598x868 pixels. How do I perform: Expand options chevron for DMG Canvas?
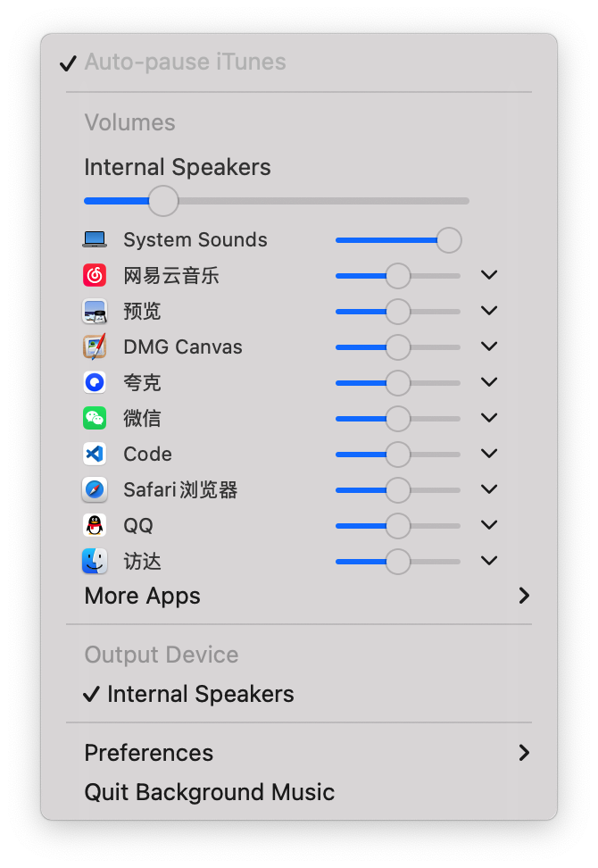(489, 346)
